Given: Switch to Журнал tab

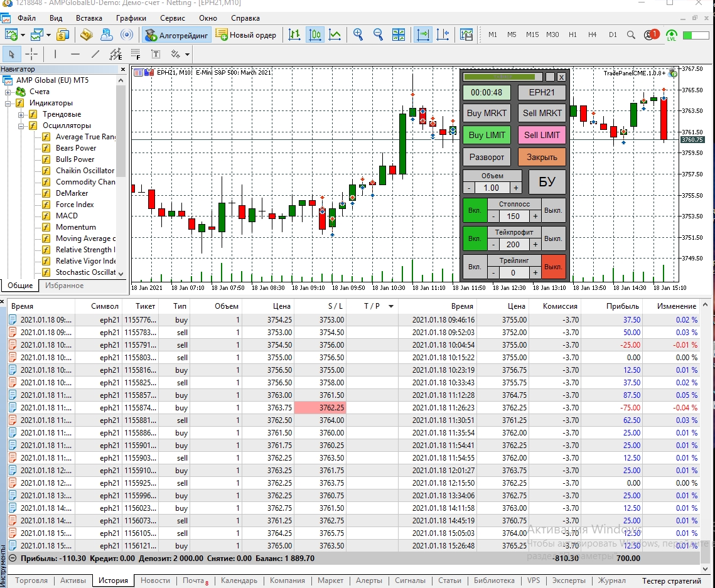Looking at the screenshot, I should (x=612, y=580).
